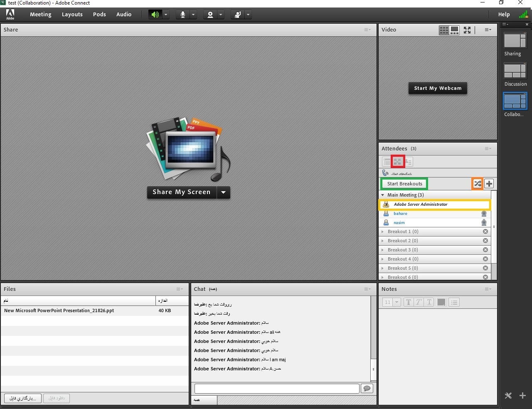
Task: Select the Discussion layout thumbnail
Action: point(515,71)
